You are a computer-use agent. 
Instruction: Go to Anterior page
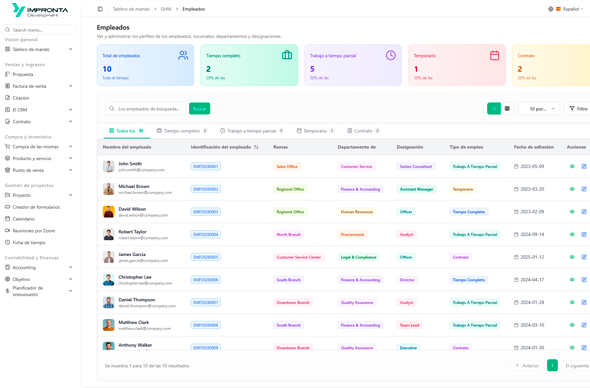[528, 365]
